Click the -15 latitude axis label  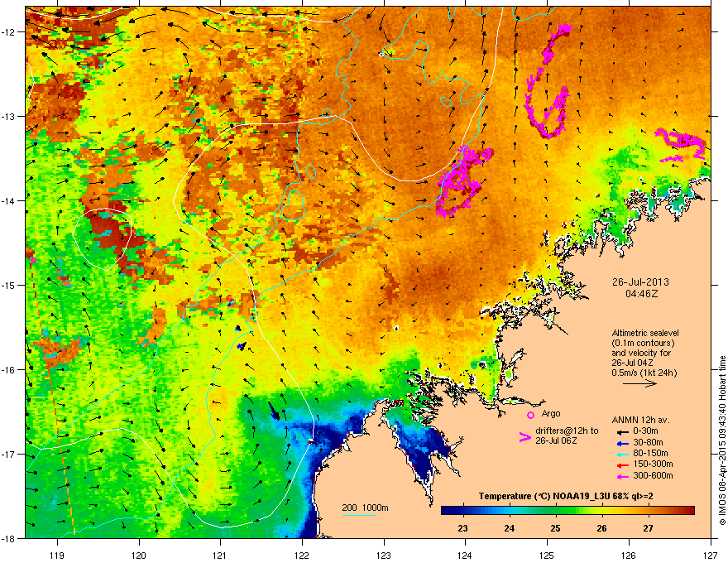point(8,285)
